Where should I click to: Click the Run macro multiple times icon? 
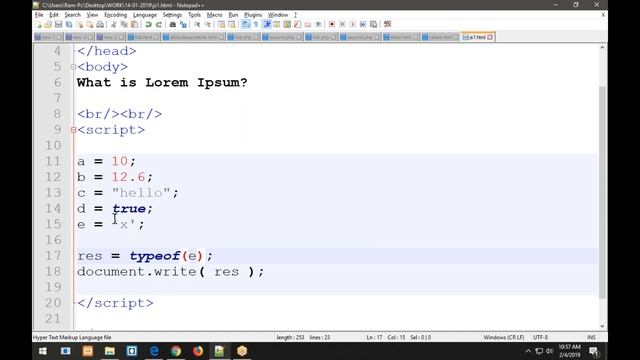[363, 24]
